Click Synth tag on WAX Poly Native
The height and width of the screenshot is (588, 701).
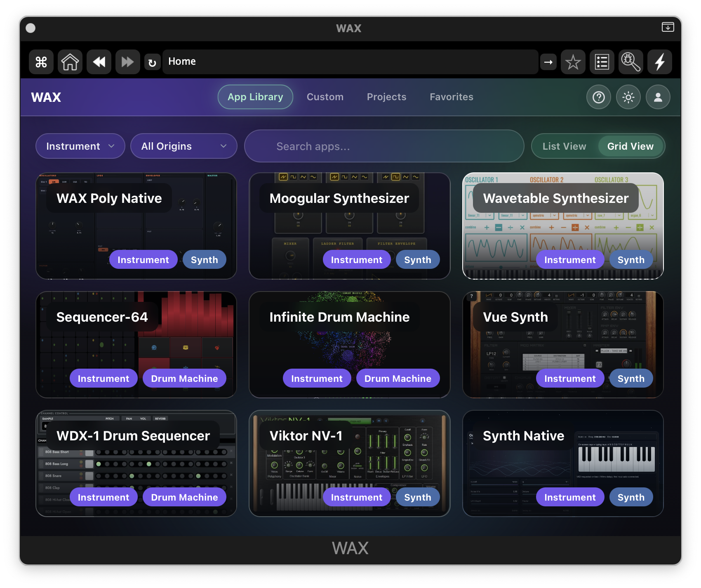[205, 260]
